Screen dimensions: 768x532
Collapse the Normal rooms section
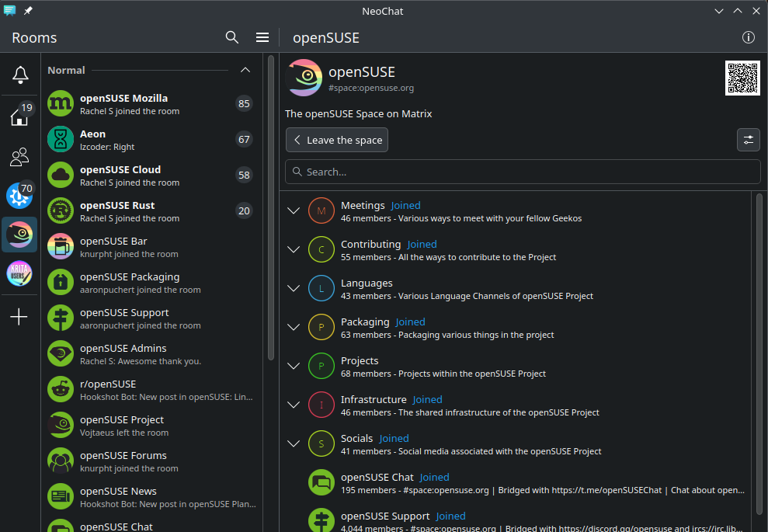[x=245, y=70]
